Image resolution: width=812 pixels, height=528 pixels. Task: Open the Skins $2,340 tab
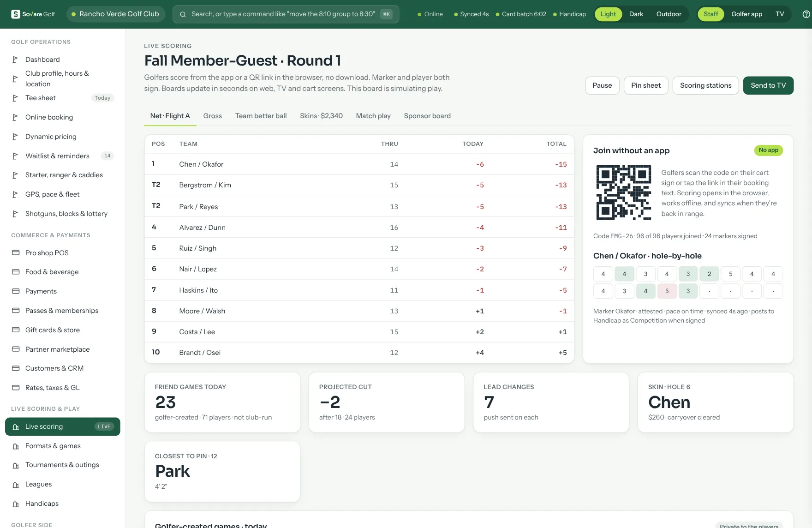(x=321, y=116)
